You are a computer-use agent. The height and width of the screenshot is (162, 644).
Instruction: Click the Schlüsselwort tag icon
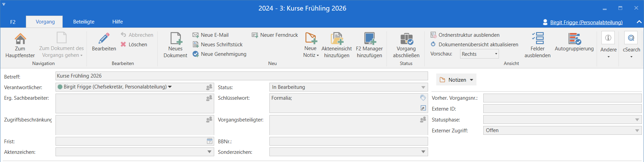click(x=423, y=98)
